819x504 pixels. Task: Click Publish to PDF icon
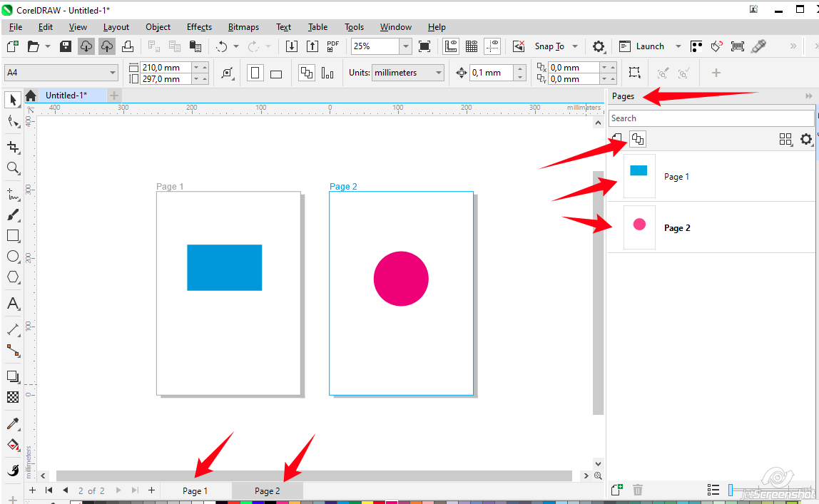(332, 46)
